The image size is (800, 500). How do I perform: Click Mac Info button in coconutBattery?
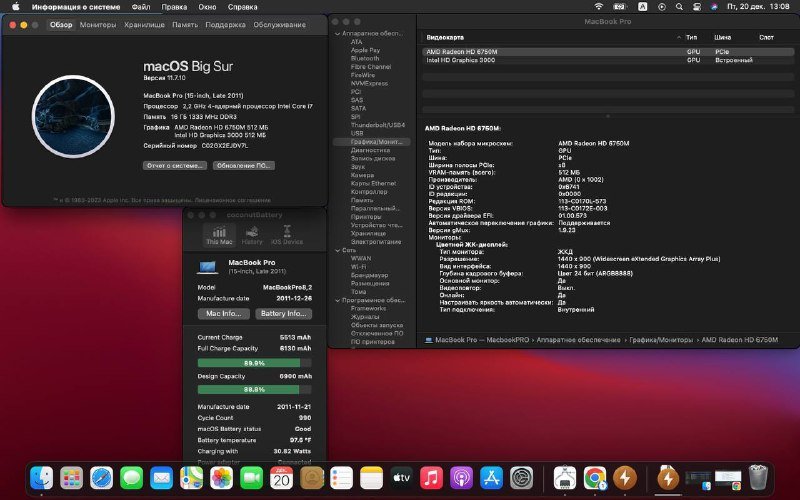223,313
